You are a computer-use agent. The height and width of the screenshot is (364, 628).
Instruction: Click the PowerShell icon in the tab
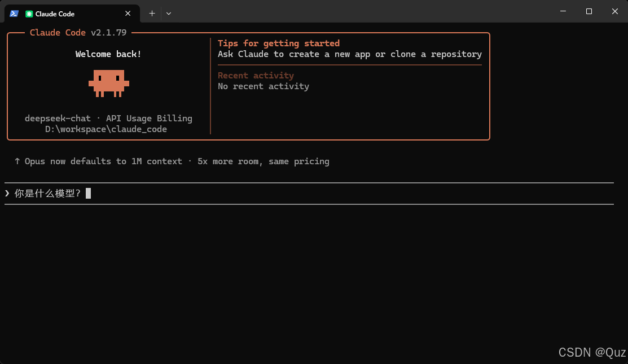point(14,14)
